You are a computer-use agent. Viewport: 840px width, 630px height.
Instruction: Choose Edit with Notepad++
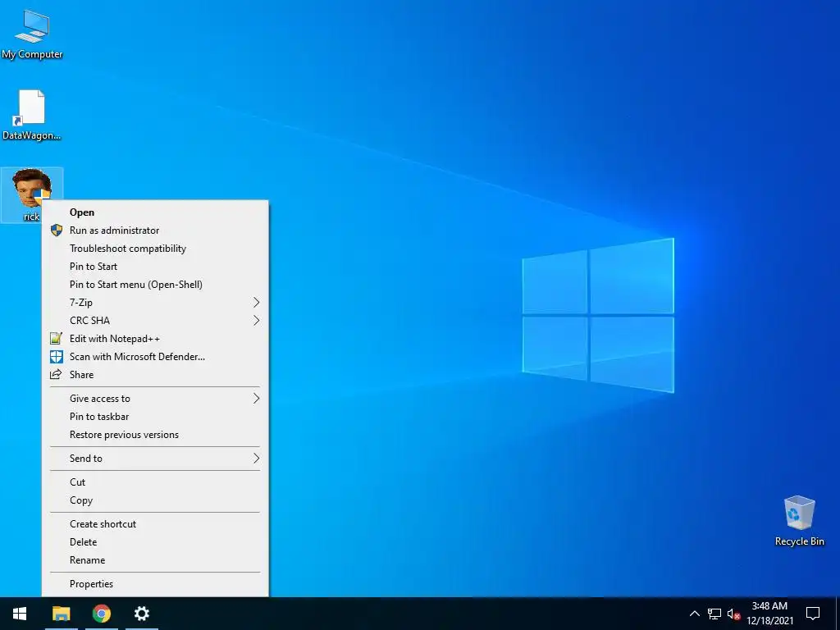point(155,339)
